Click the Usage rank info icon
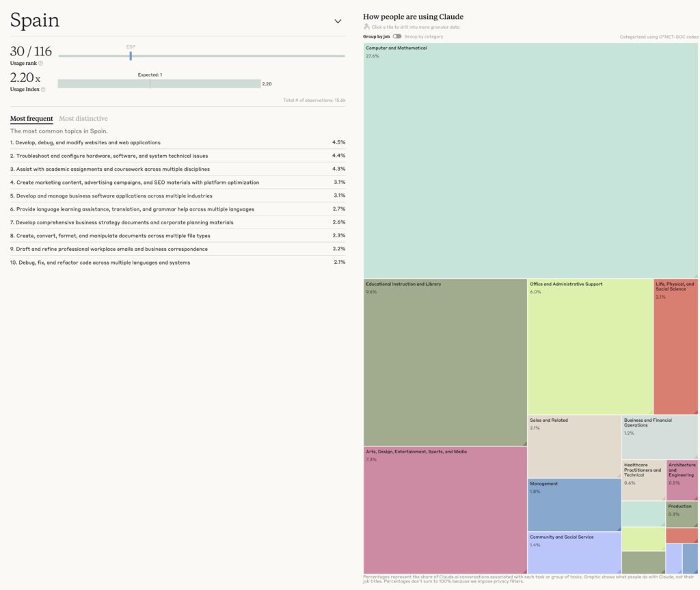Image resolution: width=700 pixels, height=590 pixels. click(40, 64)
